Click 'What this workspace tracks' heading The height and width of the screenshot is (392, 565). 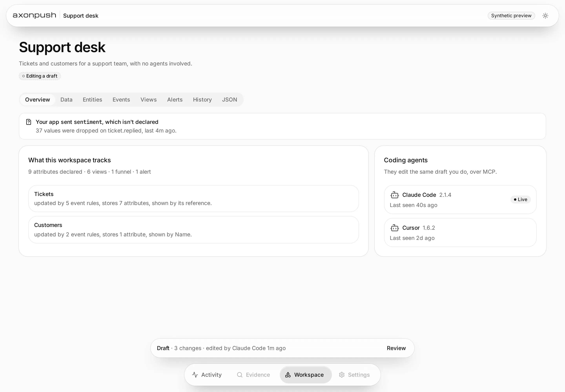[70, 160]
